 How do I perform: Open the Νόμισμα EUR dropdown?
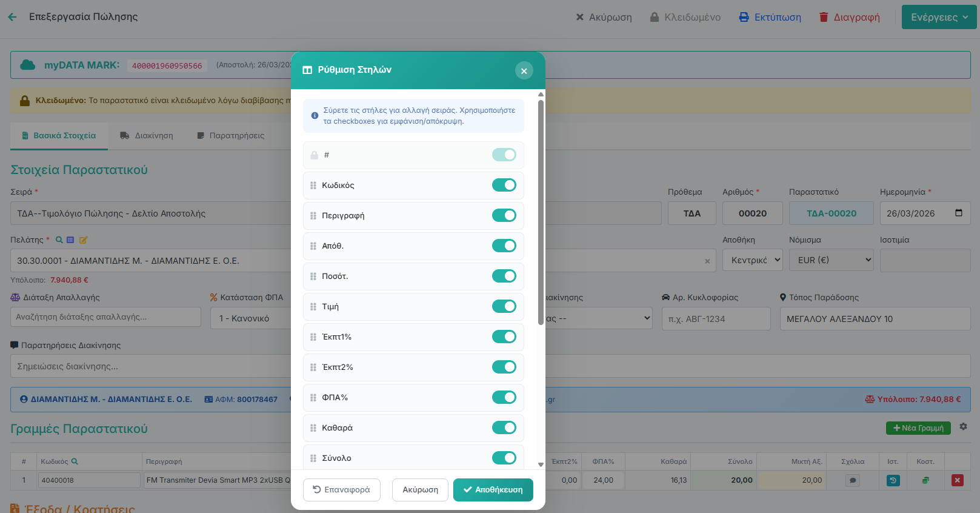(x=832, y=260)
